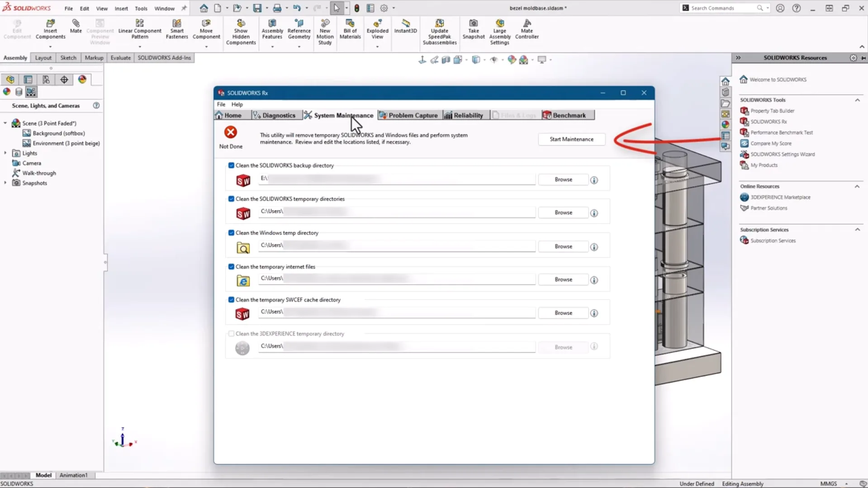The height and width of the screenshot is (488, 868).
Task: Switch to the Diagnostics tab
Action: 274,115
